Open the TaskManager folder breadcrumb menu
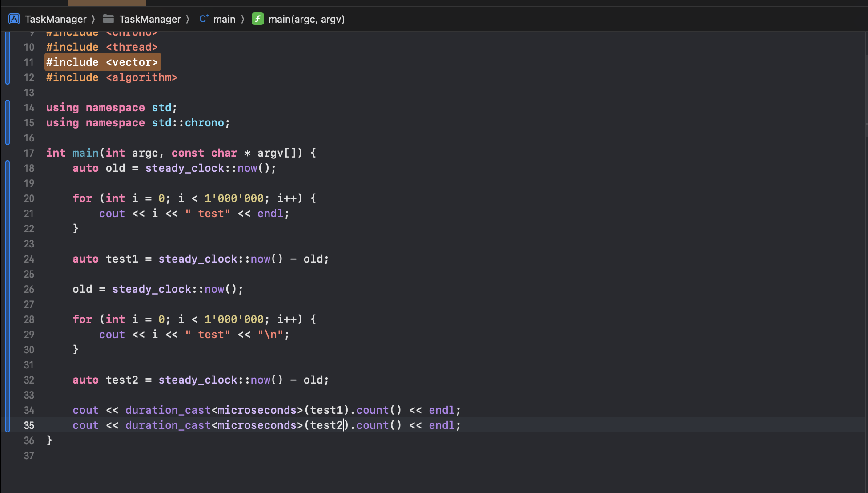868x493 pixels. pos(150,19)
